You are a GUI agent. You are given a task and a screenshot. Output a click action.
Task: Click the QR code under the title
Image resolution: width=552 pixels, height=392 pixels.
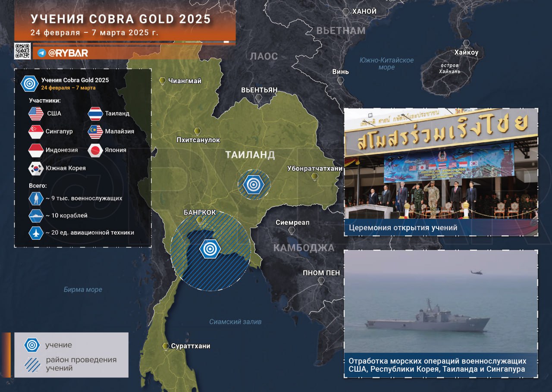[22, 51]
